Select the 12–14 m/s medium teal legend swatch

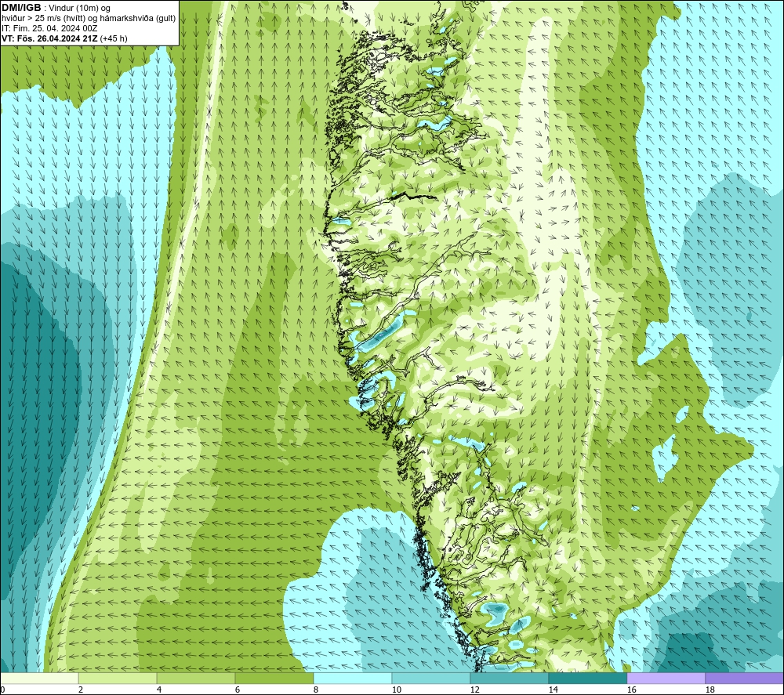pyautogui.click(x=509, y=678)
